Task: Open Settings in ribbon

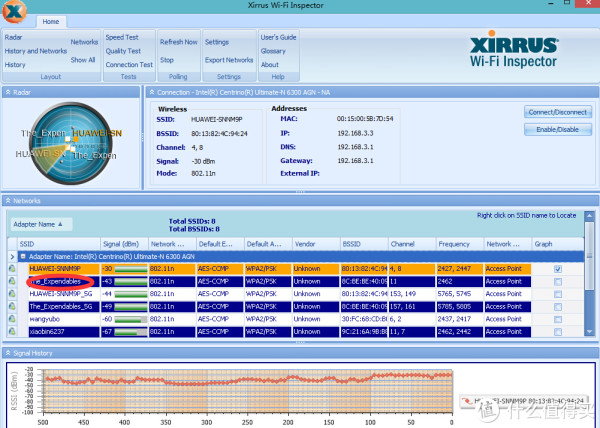Action: pos(217,42)
